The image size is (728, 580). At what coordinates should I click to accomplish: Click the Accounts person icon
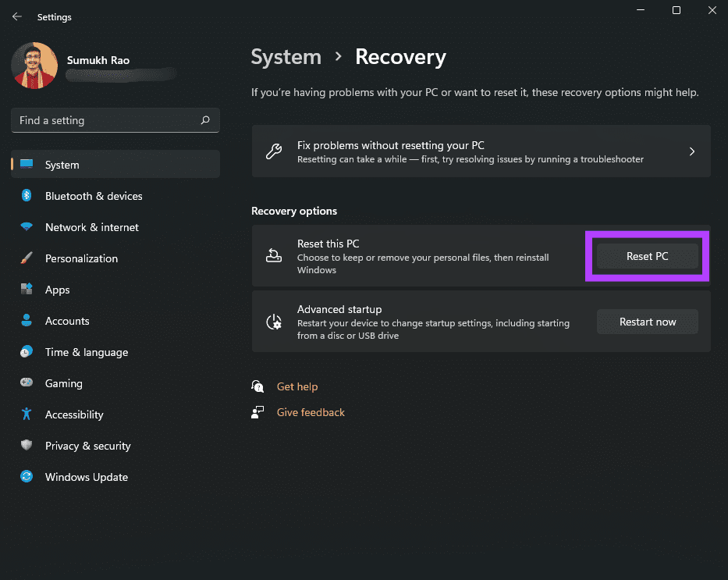click(x=27, y=320)
